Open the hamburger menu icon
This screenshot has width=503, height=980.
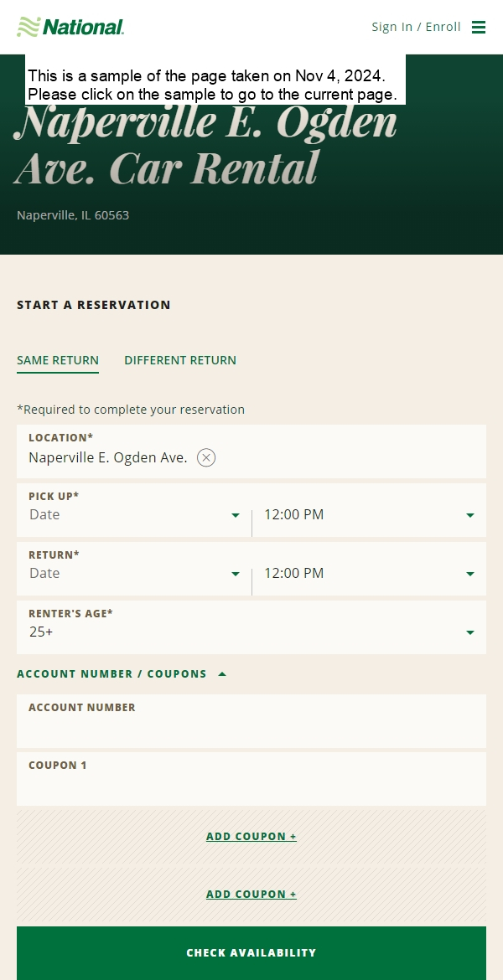tap(479, 27)
